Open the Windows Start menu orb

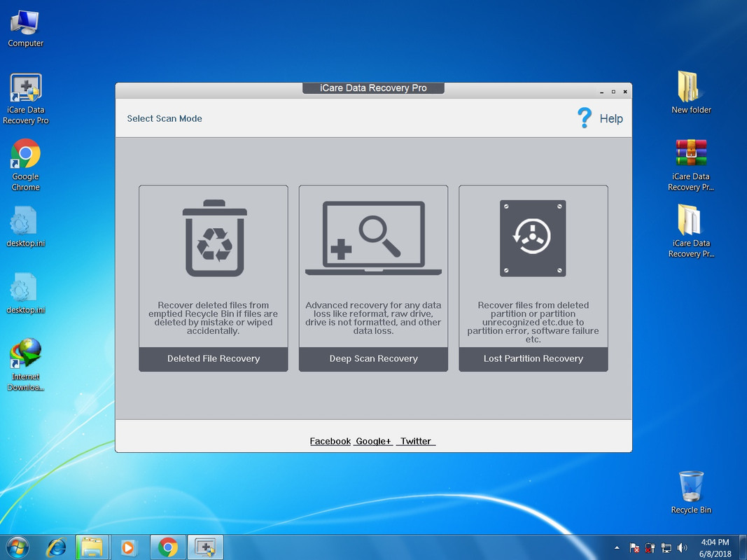18,547
